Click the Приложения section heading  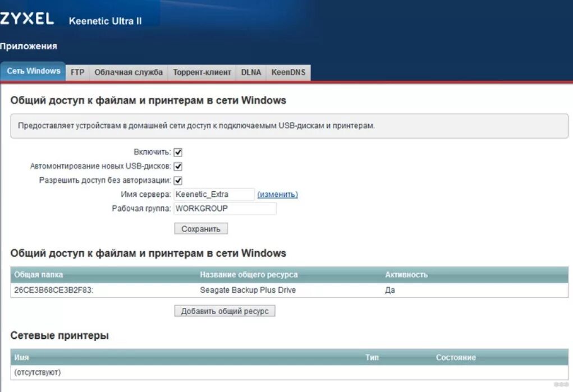pyautogui.click(x=29, y=47)
